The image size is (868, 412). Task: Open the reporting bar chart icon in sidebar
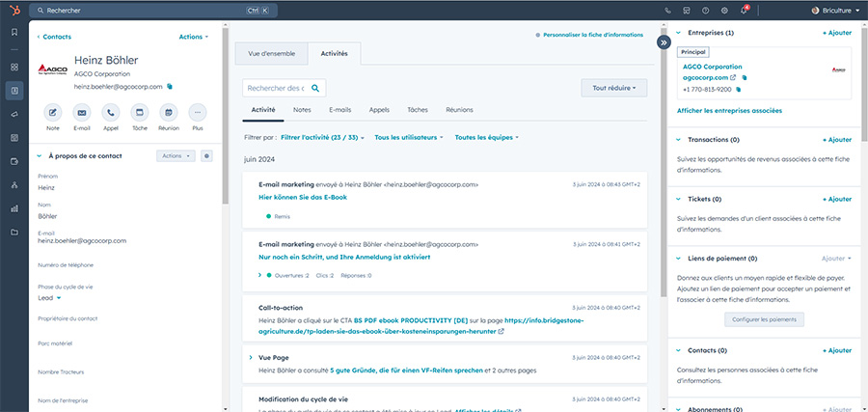pyautogui.click(x=14, y=208)
